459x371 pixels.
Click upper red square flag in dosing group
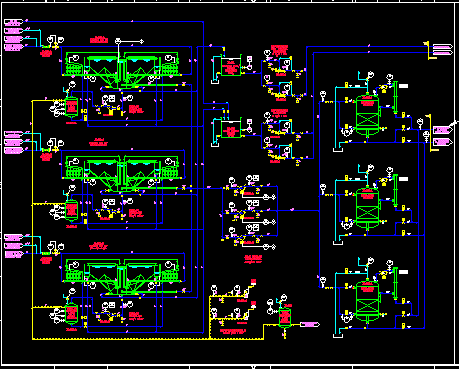[253, 282]
